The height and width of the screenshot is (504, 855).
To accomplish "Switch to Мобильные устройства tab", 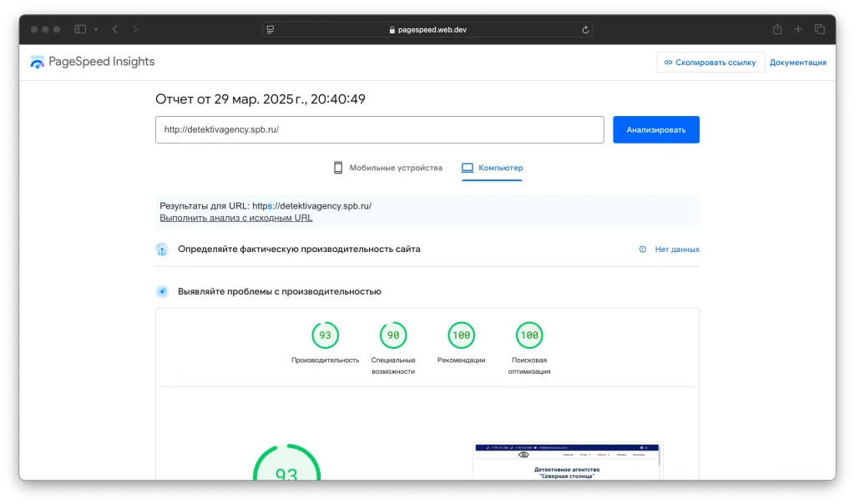I will [x=387, y=168].
